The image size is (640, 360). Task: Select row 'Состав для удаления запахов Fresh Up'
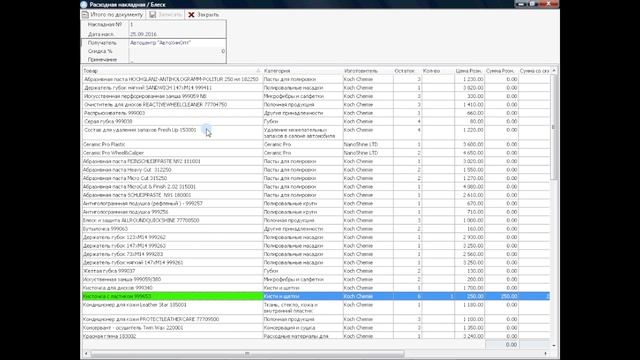(x=316, y=133)
